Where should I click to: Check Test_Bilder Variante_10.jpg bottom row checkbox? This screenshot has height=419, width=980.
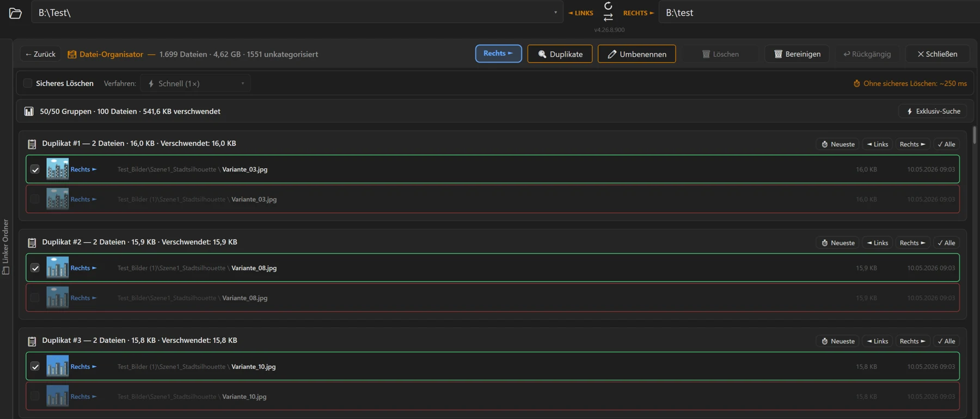pos(35,397)
